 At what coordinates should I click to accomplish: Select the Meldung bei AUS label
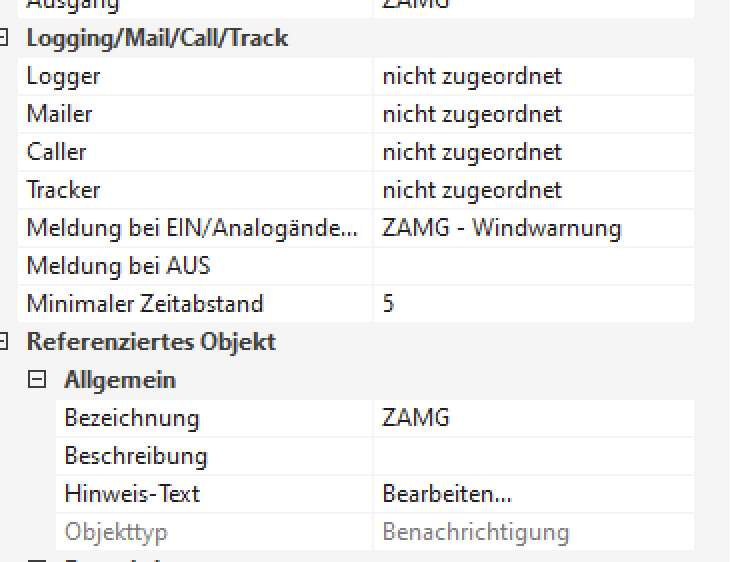pyautogui.click(x=118, y=266)
